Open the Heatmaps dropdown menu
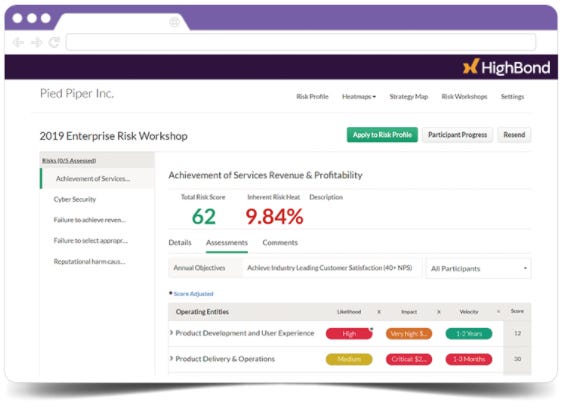This screenshot has height=409, width=563. click(x=359, y=97)
